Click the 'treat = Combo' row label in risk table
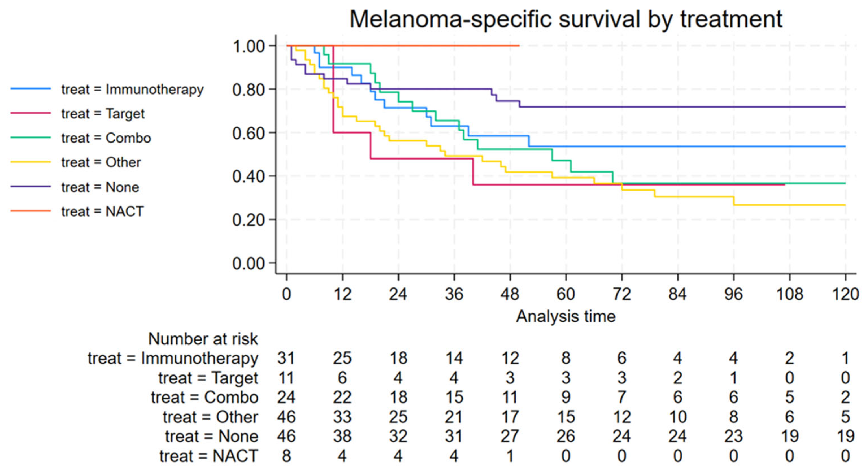 (x=204, y=397)
